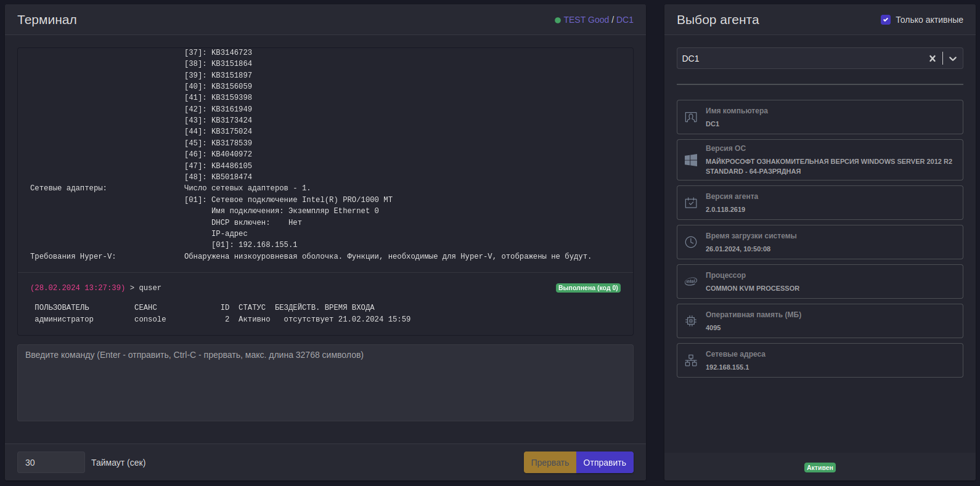Image resolution: width=980 pixels, height=486 pixels.
Task: Click the KB5018474 update entry
Action: [x=218, y=177]
